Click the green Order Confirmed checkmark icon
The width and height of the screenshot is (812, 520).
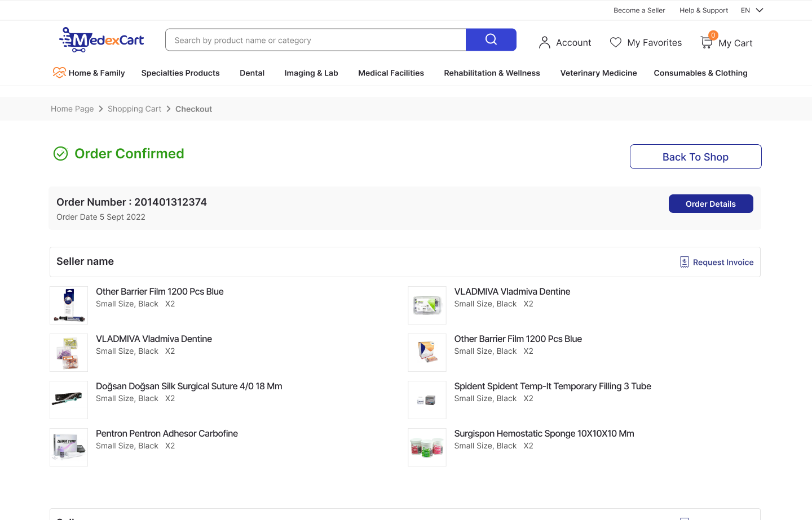(x=60, y=153)
